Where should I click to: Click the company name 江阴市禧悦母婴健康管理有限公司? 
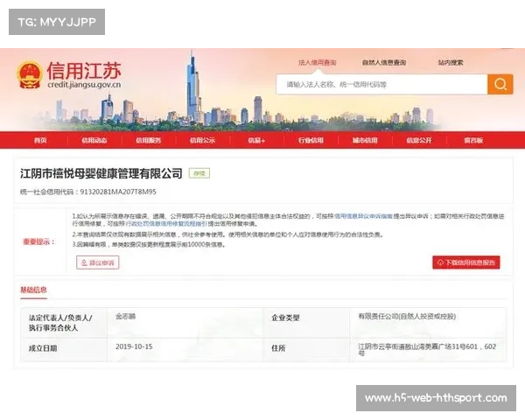point(101,173)
